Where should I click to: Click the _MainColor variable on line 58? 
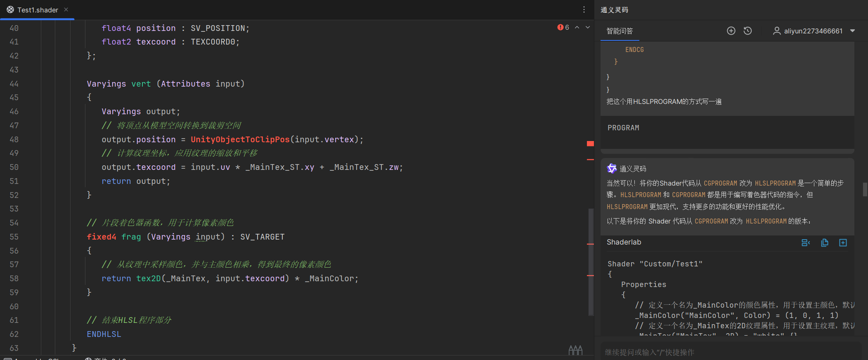point(329,278)
